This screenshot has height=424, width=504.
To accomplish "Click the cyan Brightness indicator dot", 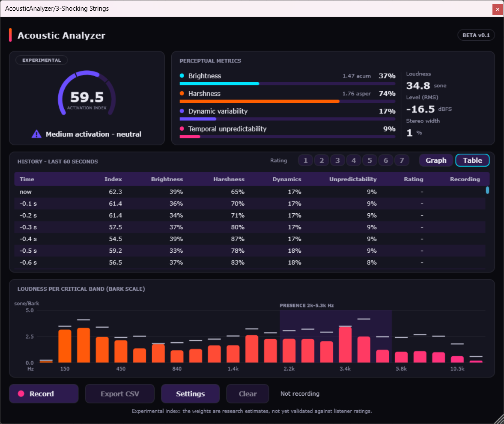I will pos(182,75).
